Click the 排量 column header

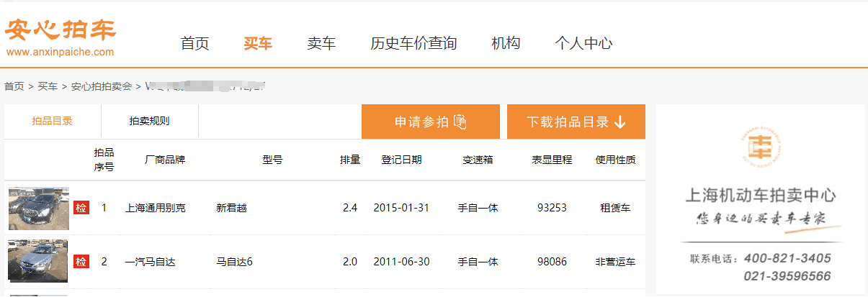[350, 160]
